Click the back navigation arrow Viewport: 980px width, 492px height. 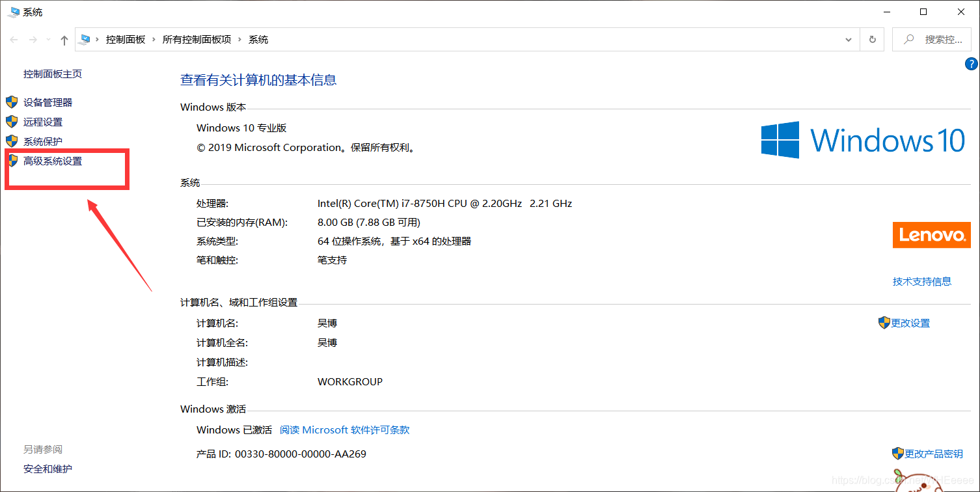point(14,39)
